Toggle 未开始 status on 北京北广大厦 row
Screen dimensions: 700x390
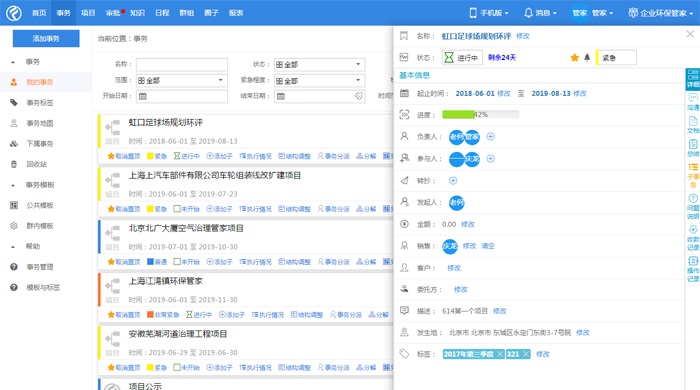coord(187,262)
